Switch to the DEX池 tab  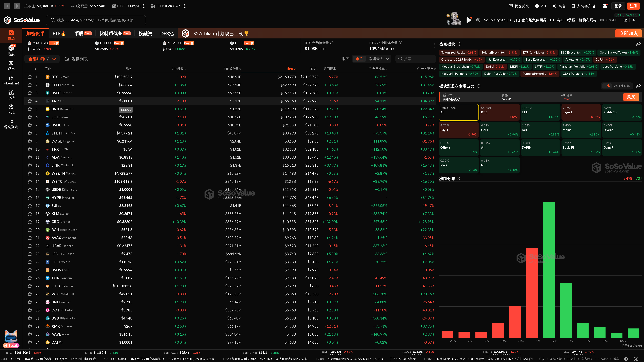click(167, 33)
